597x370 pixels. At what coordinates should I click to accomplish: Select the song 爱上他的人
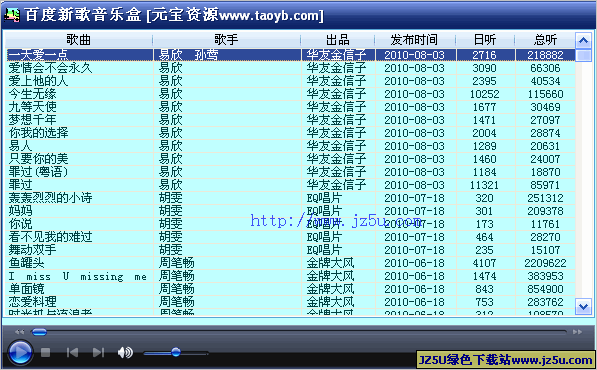tap(38, 81)
